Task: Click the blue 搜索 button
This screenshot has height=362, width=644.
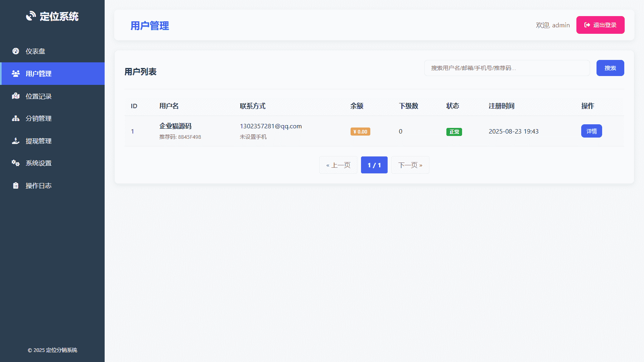Action: [x=610, y=68]
